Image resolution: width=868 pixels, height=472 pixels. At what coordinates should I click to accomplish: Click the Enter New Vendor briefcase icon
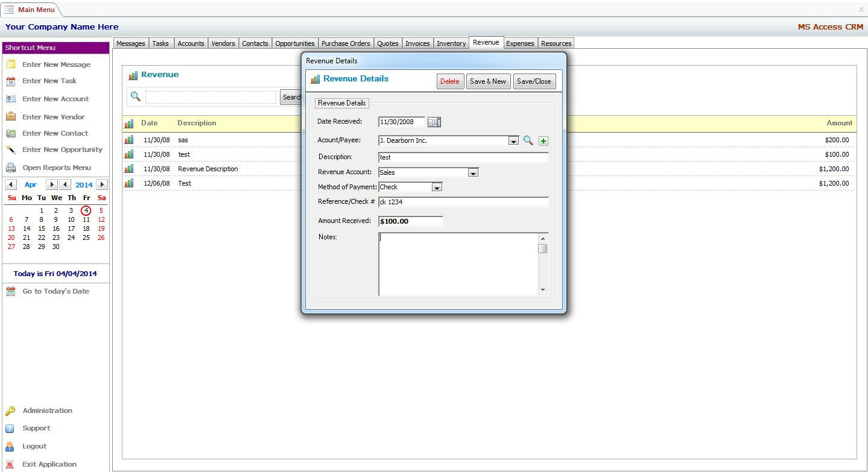(11, 117)
